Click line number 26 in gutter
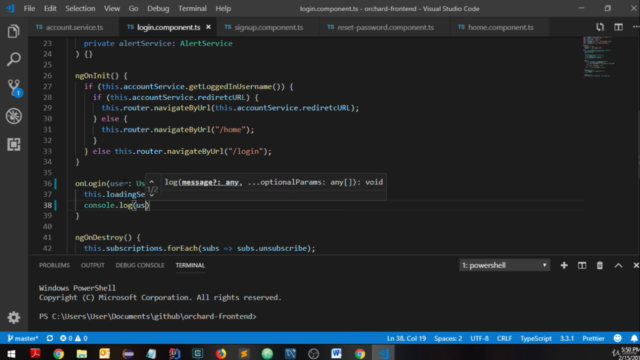640x360 pixels. (47, 76)
